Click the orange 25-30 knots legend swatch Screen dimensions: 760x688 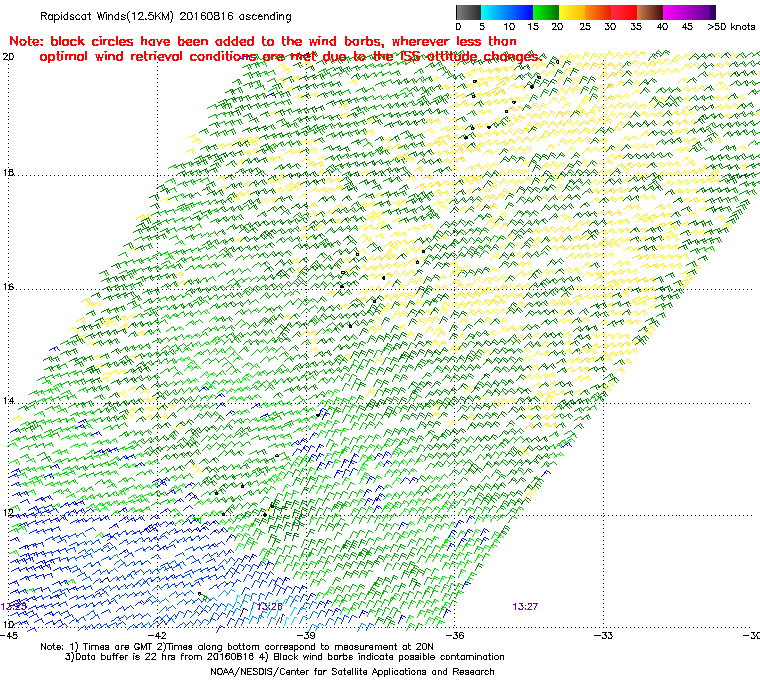tap(598, 12)
